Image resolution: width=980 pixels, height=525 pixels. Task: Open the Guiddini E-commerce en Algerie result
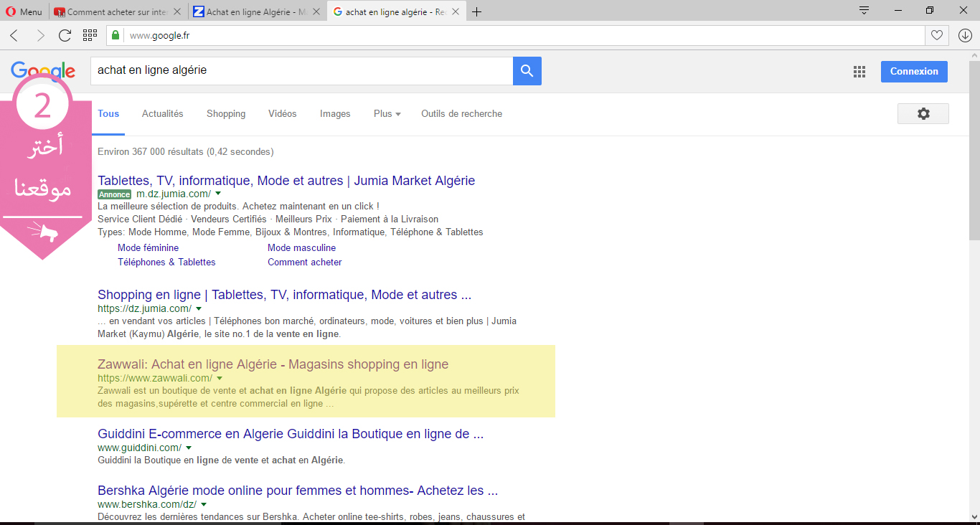[291, 434]
